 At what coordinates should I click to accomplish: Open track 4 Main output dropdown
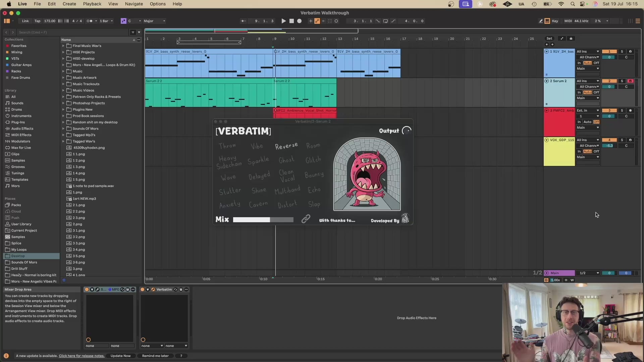click(x=588, y=157)
